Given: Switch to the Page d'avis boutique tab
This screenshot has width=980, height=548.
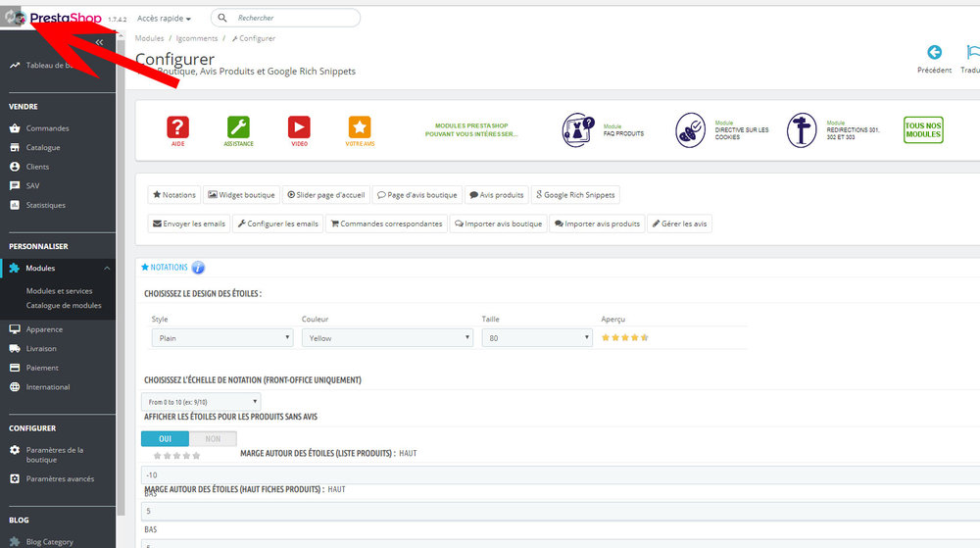Looking at the screenshot, I should pos(416,195).
